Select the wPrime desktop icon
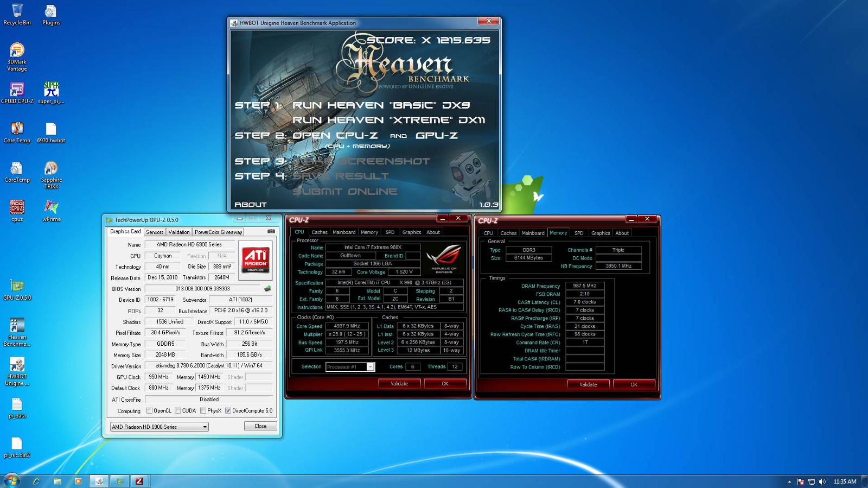This screenshot has width=868, height=488. pyautogui.click(x=51, y=211)
